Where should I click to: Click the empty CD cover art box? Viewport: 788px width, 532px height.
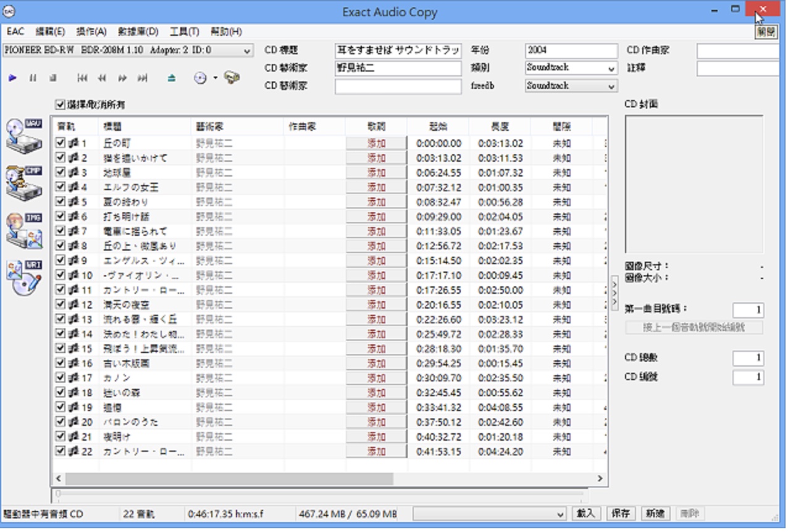pos(694,184)
